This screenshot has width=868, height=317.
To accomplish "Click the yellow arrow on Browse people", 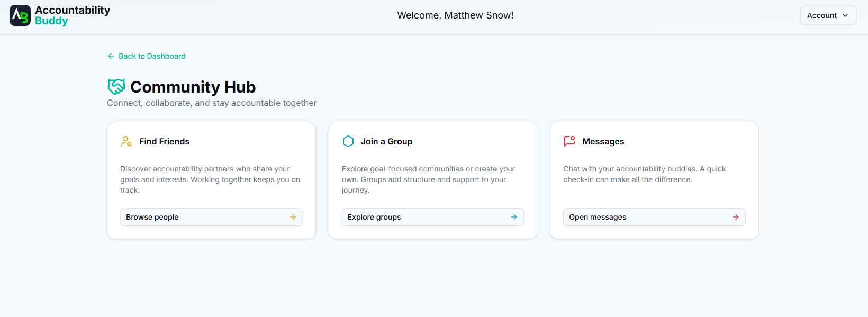I will pyautogui.click(x=293, y=217).
